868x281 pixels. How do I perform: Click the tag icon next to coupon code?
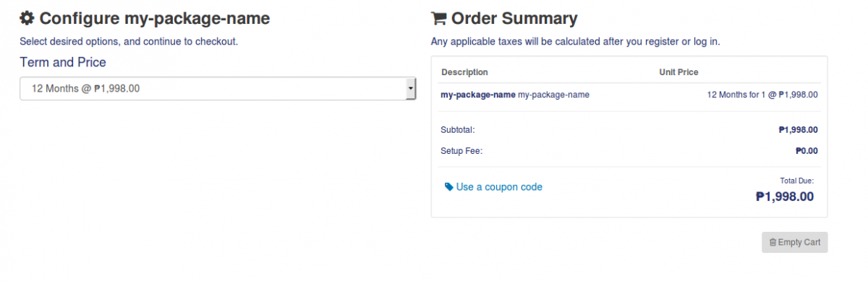[448, 187]
